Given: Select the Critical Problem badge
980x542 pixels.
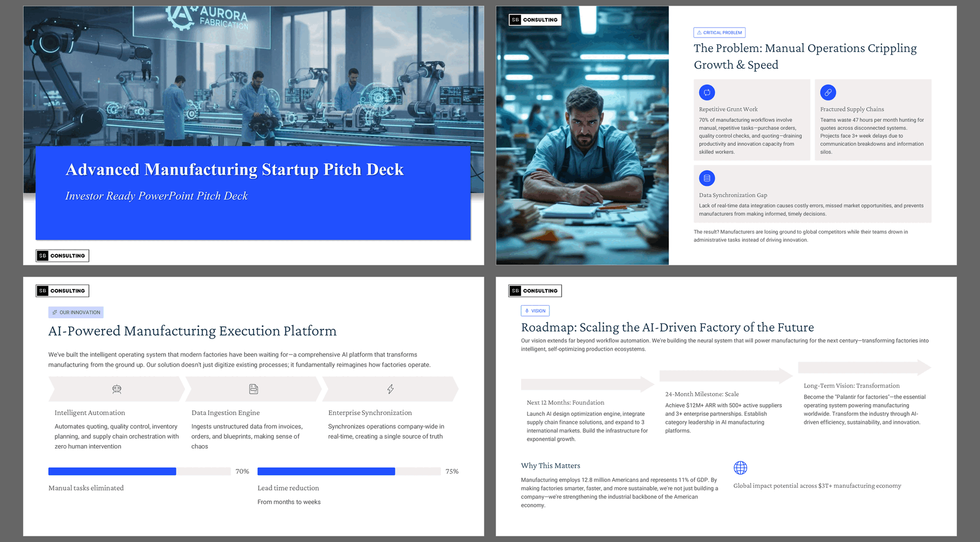Looking at the screenshot, I should [x=719, y=33].
